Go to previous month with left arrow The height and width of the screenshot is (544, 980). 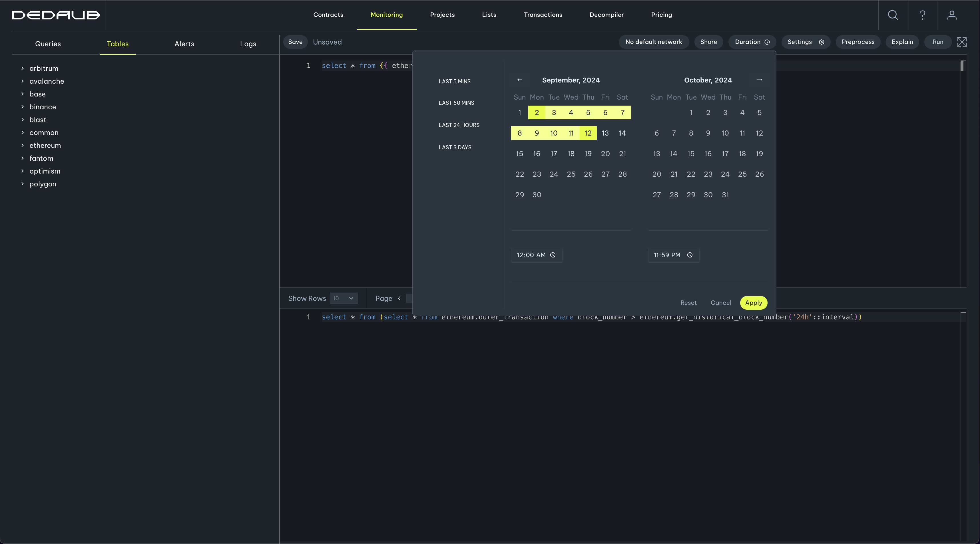click(520, 80)
